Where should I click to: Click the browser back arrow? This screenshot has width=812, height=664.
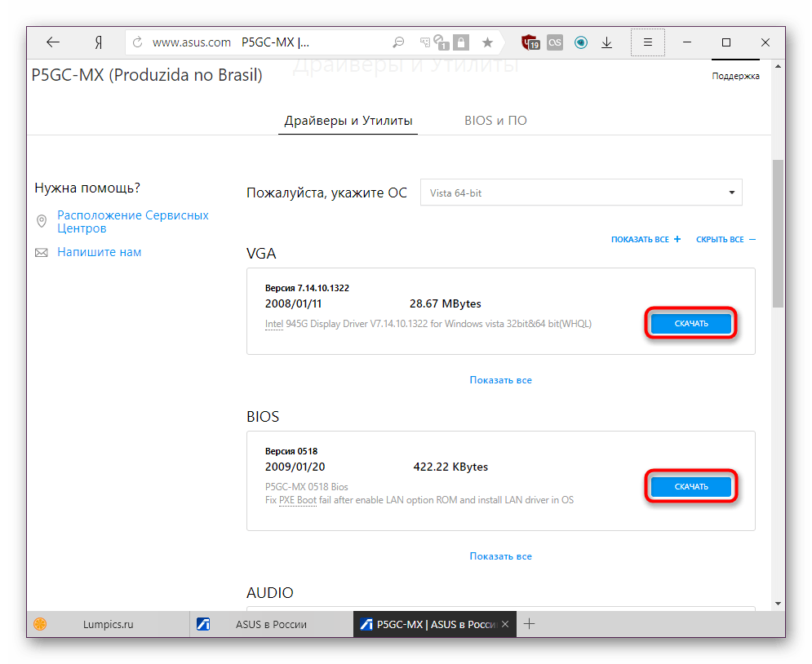click(53, 42)
